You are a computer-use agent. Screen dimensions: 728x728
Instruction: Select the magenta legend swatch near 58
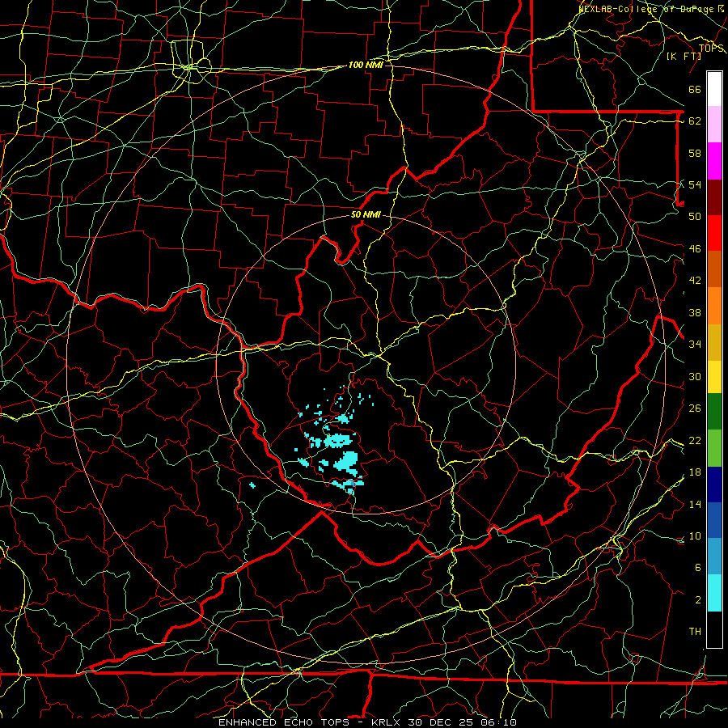click(x=714, y=161)
